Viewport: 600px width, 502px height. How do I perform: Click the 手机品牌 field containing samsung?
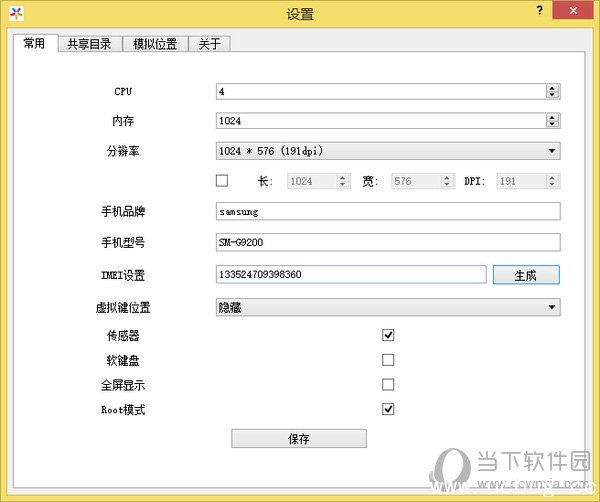coord(388,211)
